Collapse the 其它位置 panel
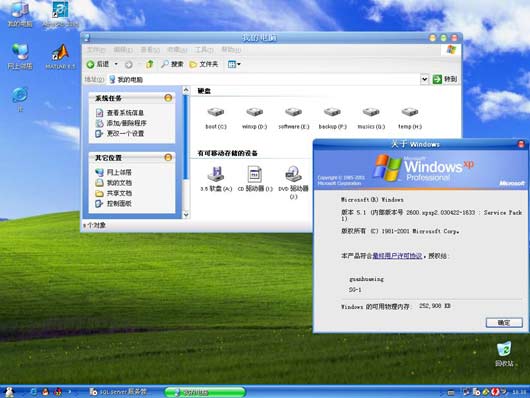 168,157
